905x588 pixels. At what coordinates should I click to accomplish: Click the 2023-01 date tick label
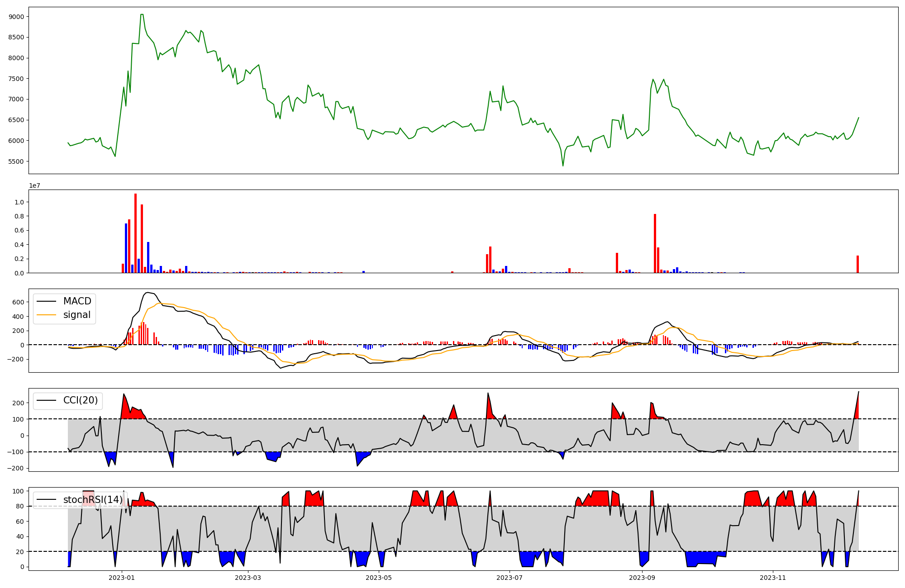pos(122,578)
